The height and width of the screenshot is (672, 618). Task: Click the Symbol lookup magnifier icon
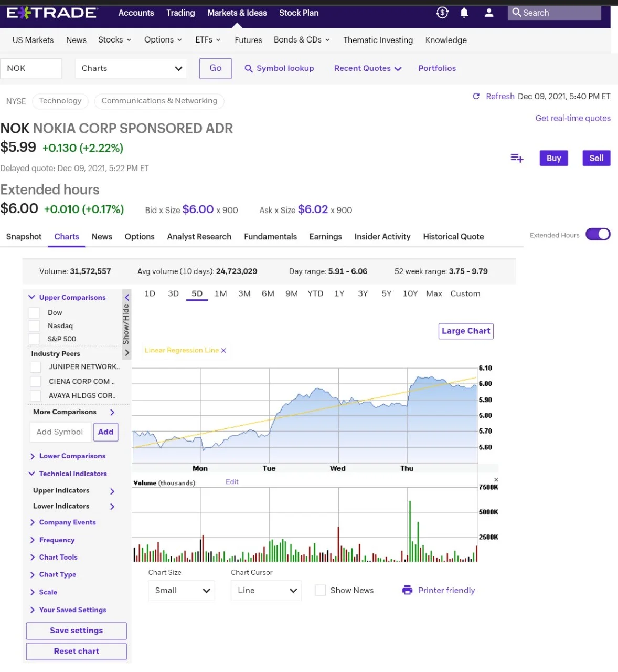[249, 68]
